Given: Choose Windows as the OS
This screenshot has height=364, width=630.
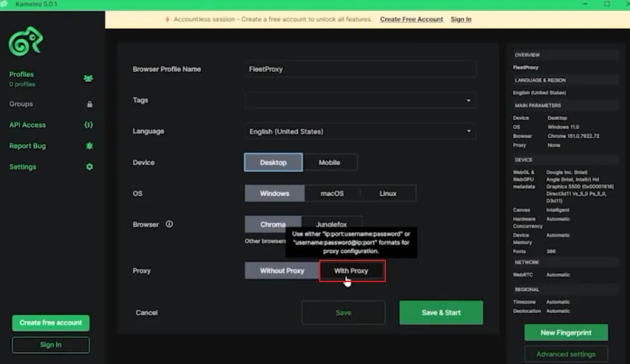Looking at the screenshot, I should [275, 193].
